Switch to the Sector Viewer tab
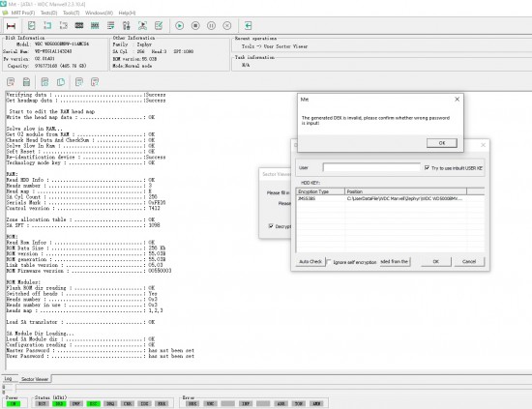 [x=35, y=379]
